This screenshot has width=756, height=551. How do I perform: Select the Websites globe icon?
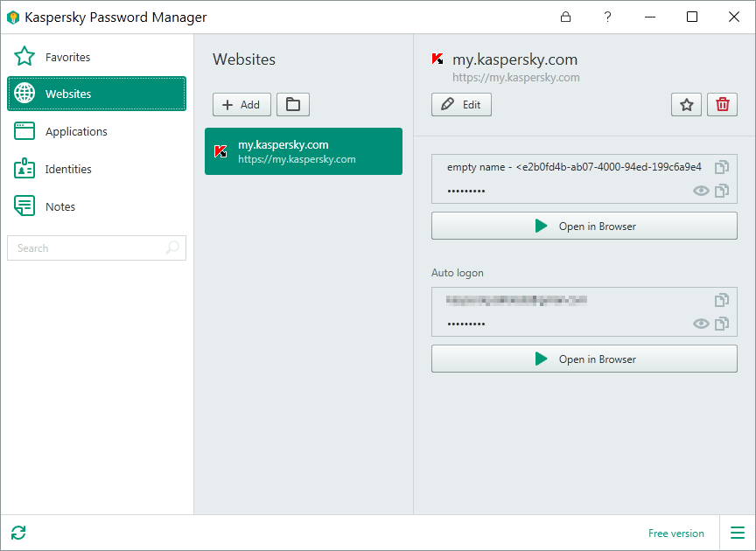pyautogui.click(x=24, y=93)
